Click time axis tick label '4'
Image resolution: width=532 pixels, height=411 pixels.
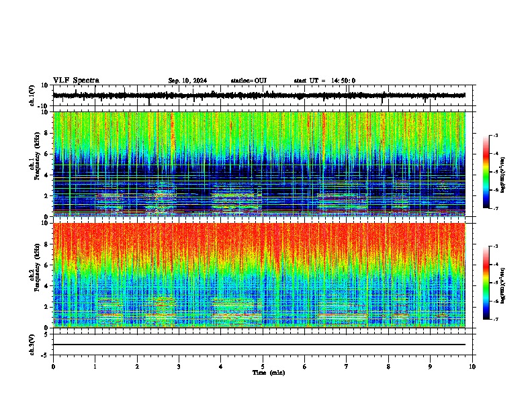[221, 367]
